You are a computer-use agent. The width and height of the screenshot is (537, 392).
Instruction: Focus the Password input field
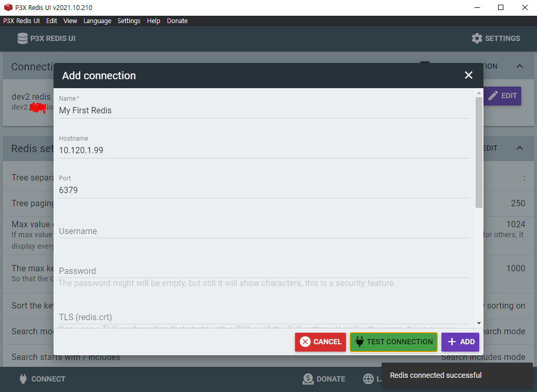tap(264, 271)
